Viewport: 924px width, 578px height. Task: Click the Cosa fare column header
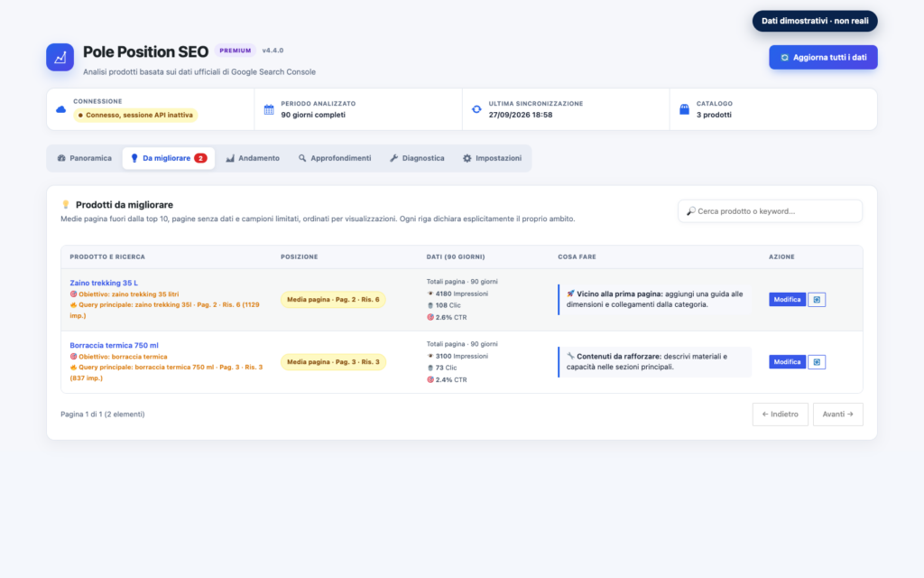pyautogui.click(x=577, y=257)
